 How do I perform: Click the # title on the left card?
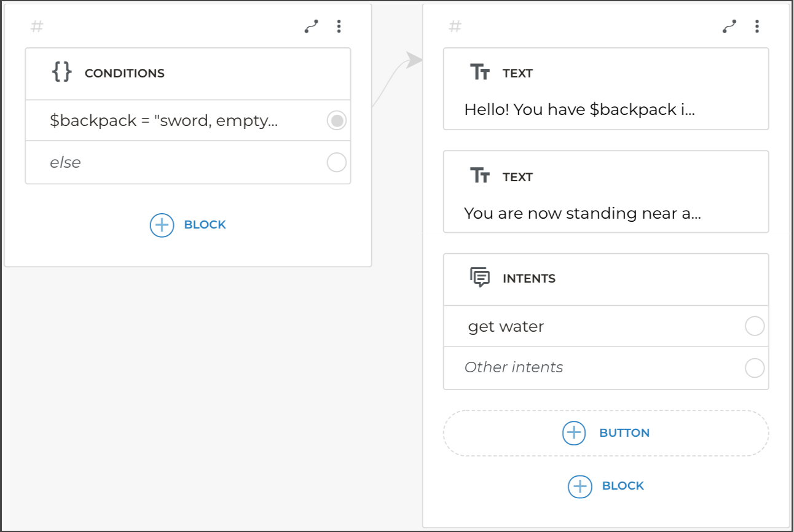(37, 26)
